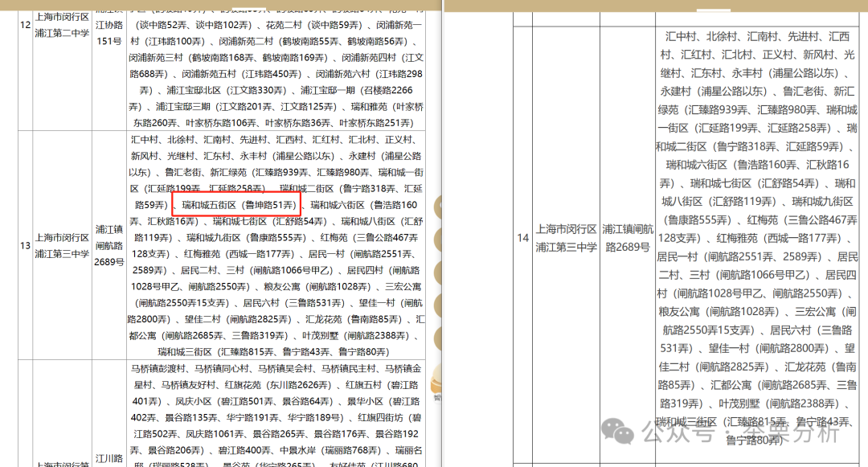Image resolution: width=868 pixels, height=467 pixels.
Task: Click '浦江镇闸航路2689号' address cell in left table
Action: coord(109,245)
